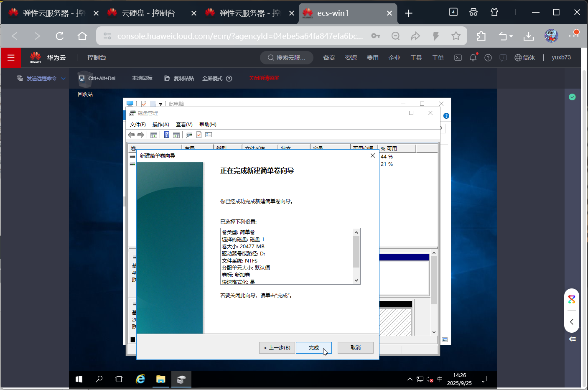Send Ctrl+Alt+Del to the remote server
Viewport: 588px width, 390px height.
[x=97, y=78]
